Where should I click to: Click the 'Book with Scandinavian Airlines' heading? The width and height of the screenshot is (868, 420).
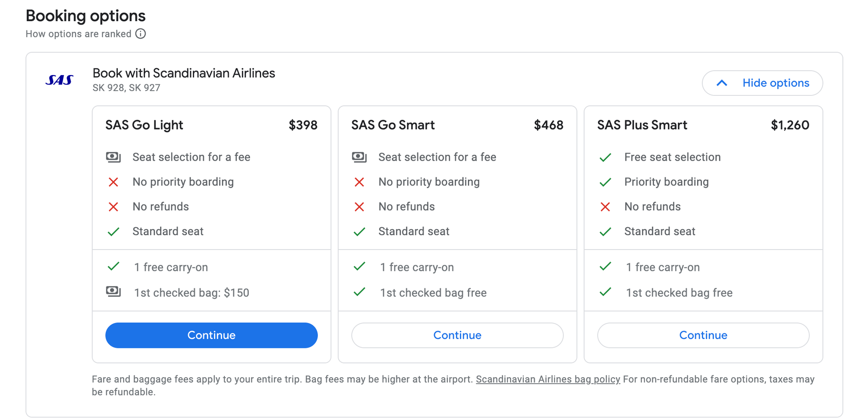tap(184, 73)
